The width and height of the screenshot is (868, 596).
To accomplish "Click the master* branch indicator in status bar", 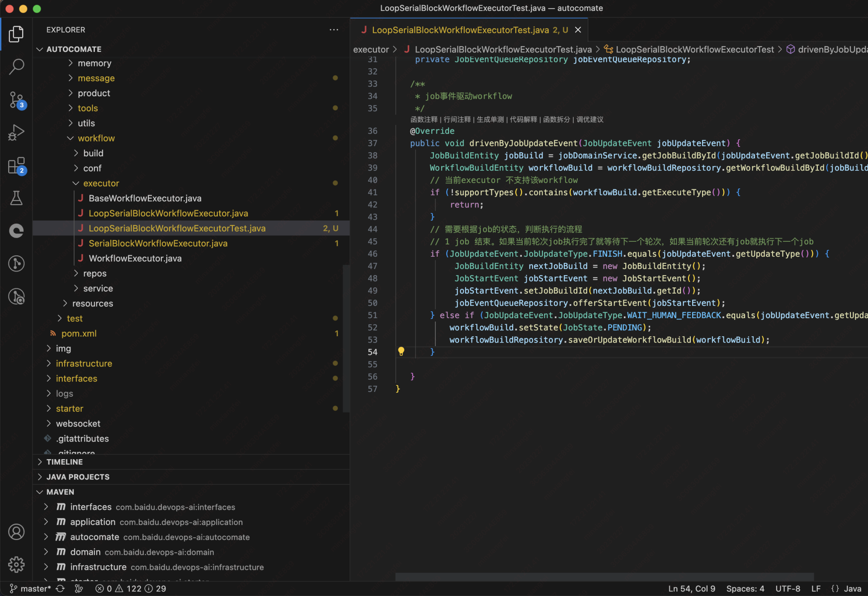I will (30, 588).
